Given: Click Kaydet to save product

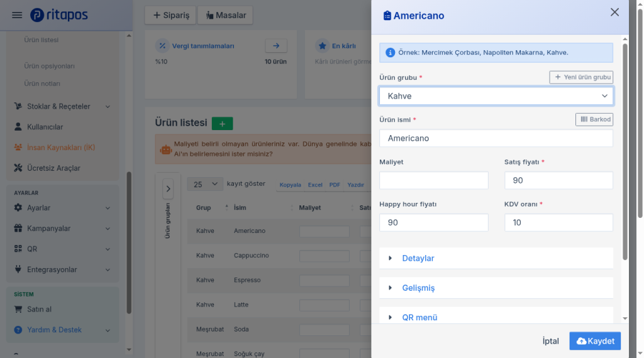Looking at the screenshot, I should click(595, 341).
